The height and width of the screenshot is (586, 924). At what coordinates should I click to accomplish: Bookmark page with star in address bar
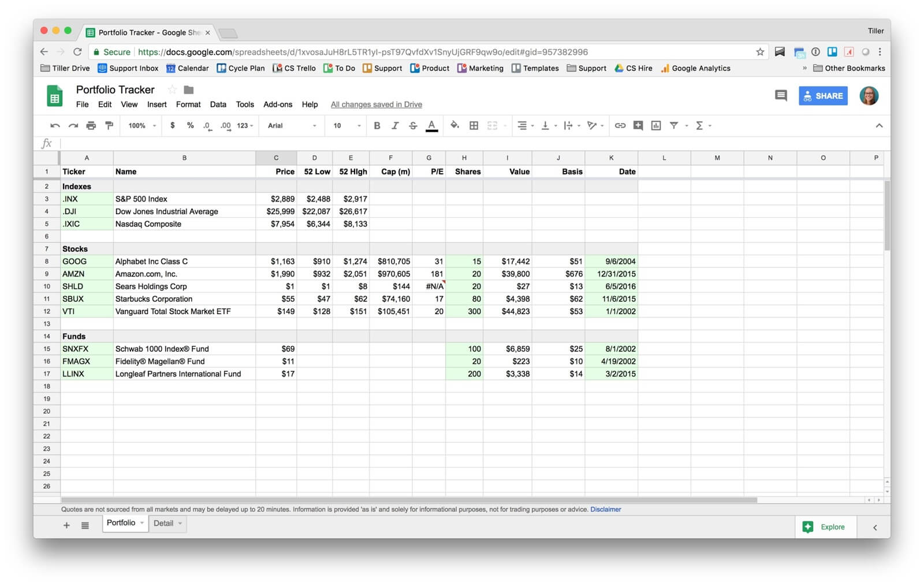(760, 52)
